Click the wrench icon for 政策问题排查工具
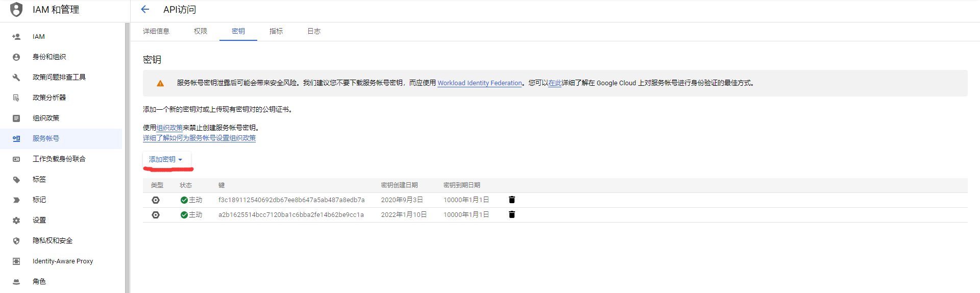The image size is (980, 293). click(16, 78)
